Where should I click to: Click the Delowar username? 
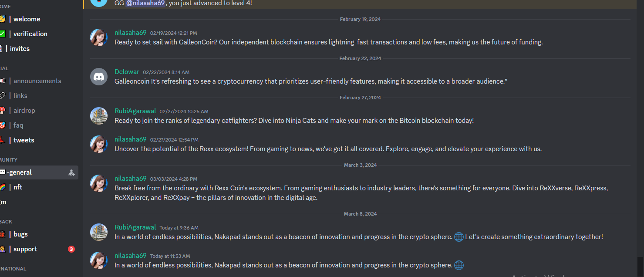(x=127, y=72)
